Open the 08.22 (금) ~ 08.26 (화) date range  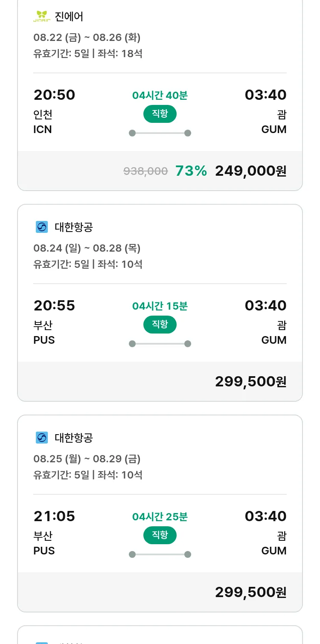[x=87, y=38]
